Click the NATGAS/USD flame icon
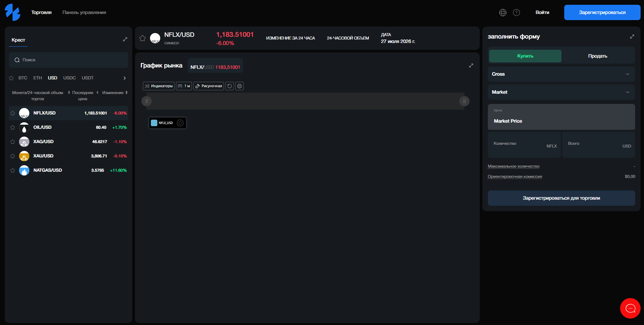Viewport: 644px width, 325px height. click(x=24, y=170)
